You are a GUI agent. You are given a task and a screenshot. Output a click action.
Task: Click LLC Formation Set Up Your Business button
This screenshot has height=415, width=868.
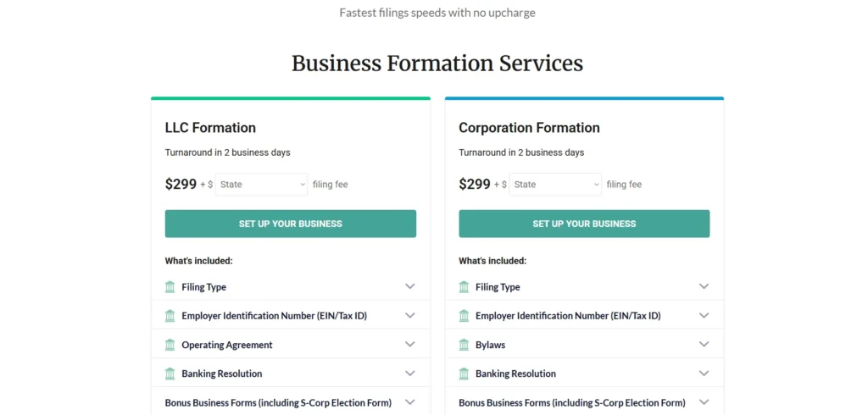[290, 224]
